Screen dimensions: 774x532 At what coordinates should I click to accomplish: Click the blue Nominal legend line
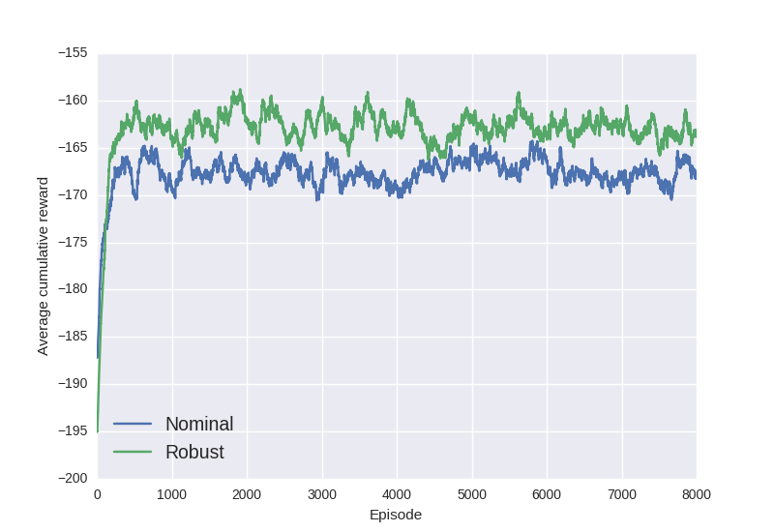(133, 424)
